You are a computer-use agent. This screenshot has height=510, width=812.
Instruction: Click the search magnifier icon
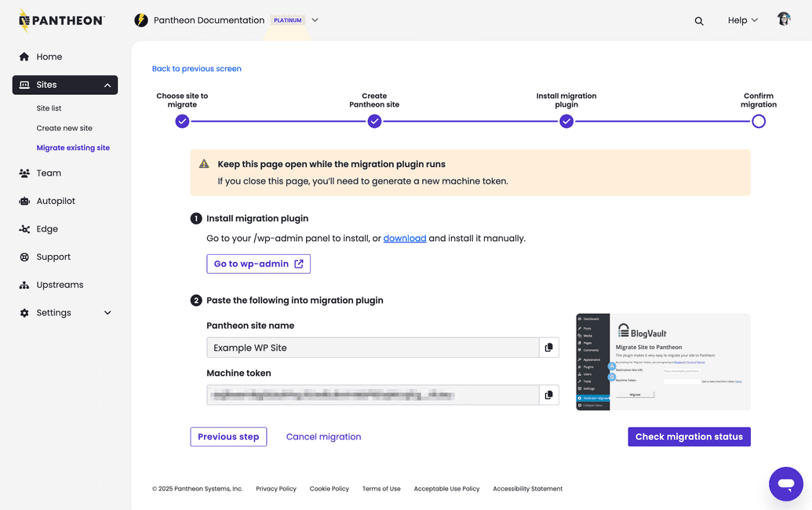point(699,21)
